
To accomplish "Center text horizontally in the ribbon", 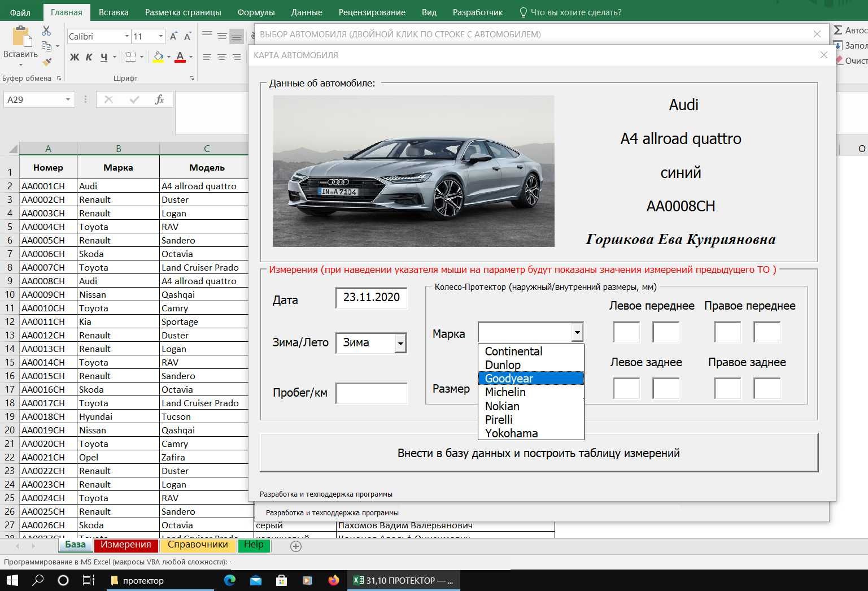I will point(222,57).
